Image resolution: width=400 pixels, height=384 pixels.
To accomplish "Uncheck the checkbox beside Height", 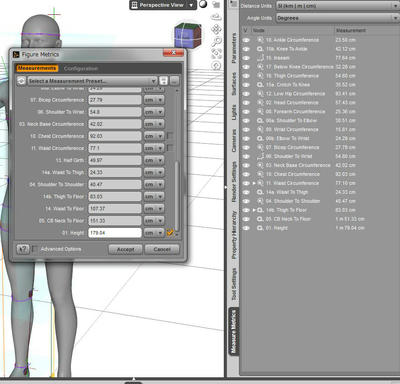I will (170, 233).
